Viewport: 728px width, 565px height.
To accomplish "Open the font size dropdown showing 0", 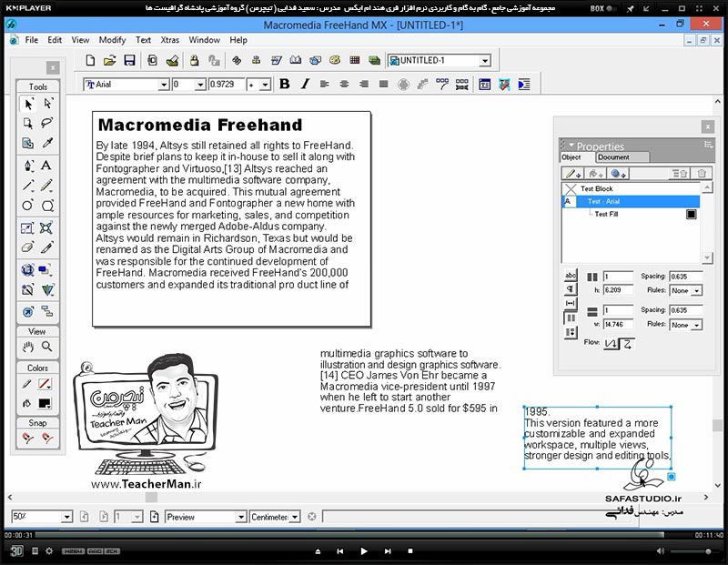I will (x=200, y=85).
